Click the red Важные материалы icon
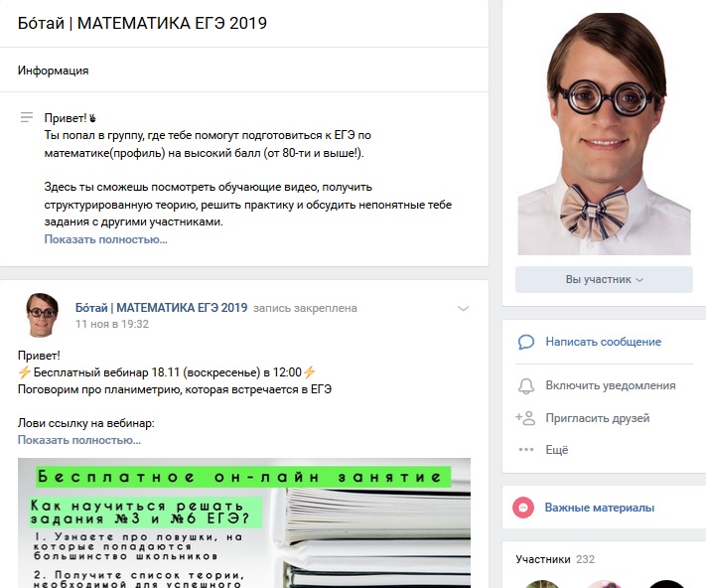This screenshot has height=588, width=706. [x=523, y=508]
